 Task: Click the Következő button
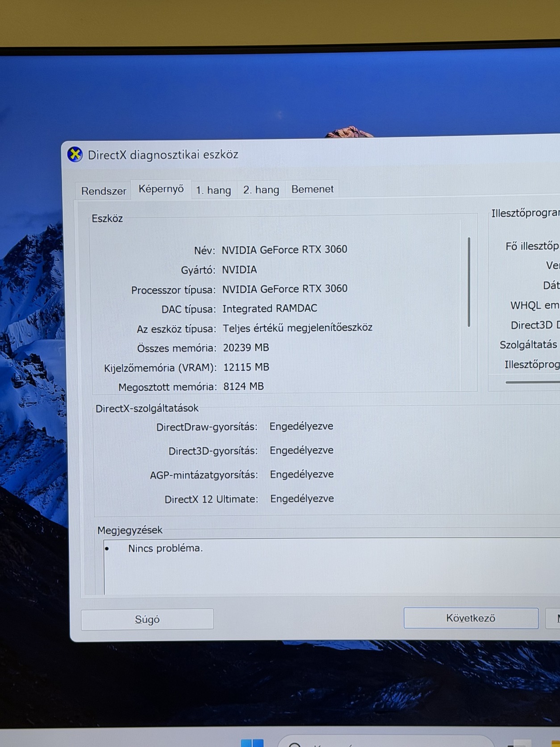471,618
